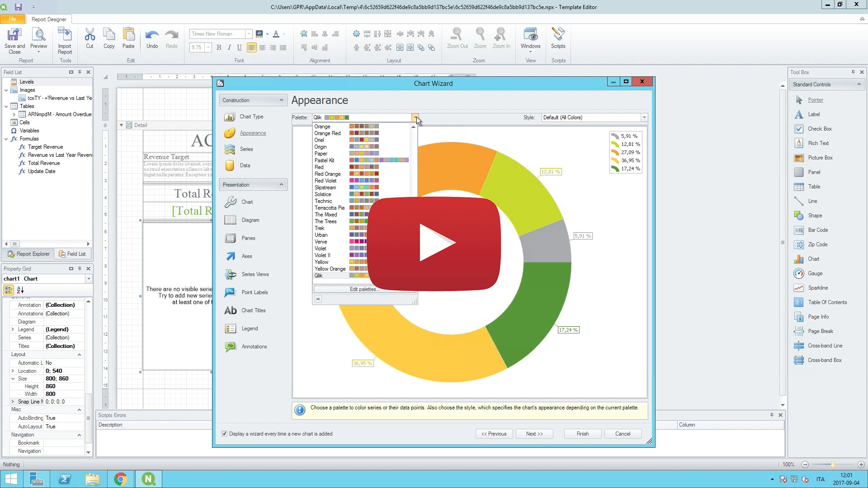Open the File menu tab
This screenshot has height=488, width=868.
coord(12,19)
